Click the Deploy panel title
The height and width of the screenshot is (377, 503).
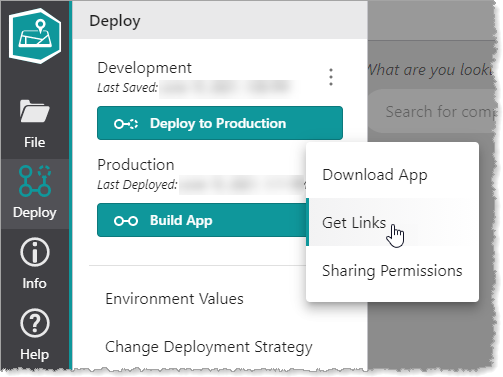115,21
